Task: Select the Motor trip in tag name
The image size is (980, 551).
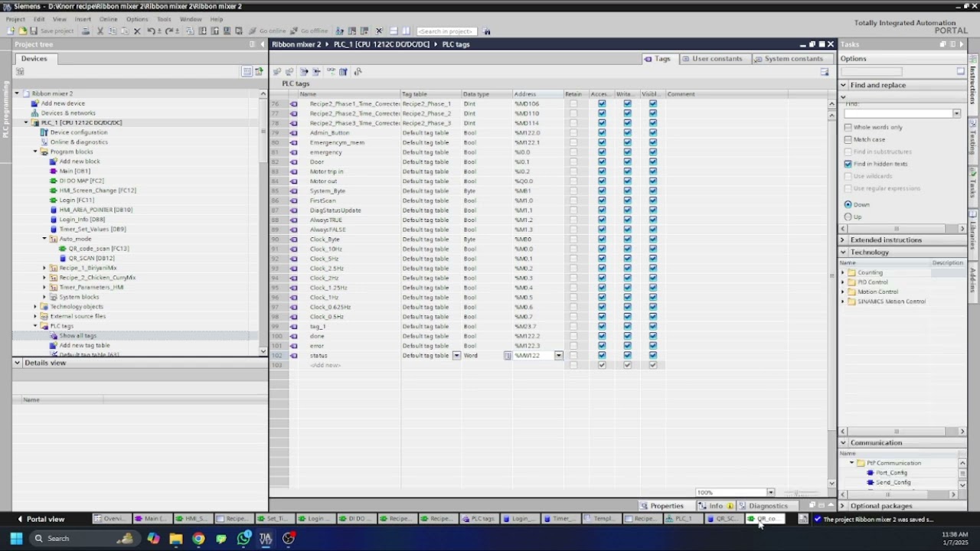Action: 326,171
